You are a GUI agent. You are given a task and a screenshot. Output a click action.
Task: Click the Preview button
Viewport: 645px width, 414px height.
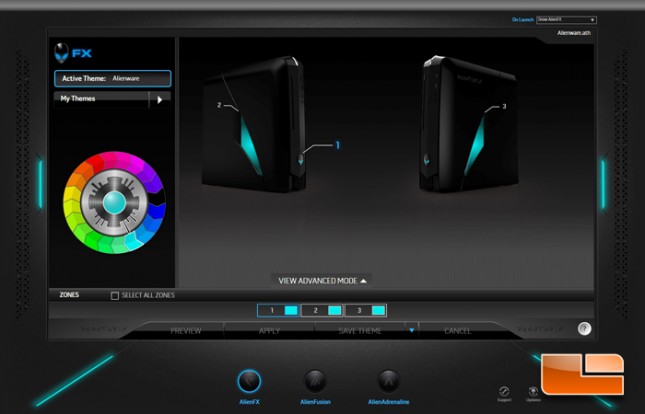coord(186,331)
